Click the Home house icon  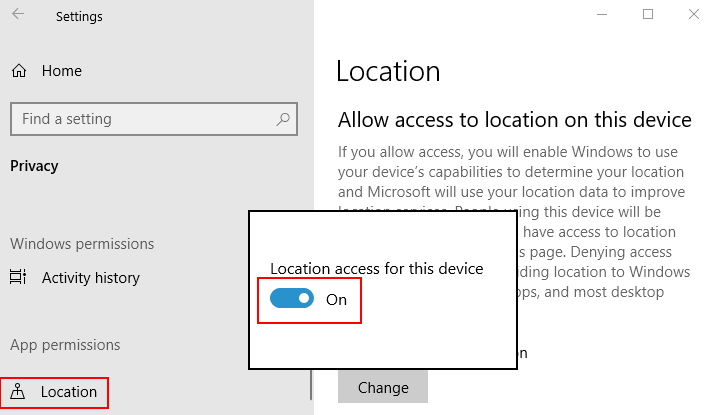19,71
